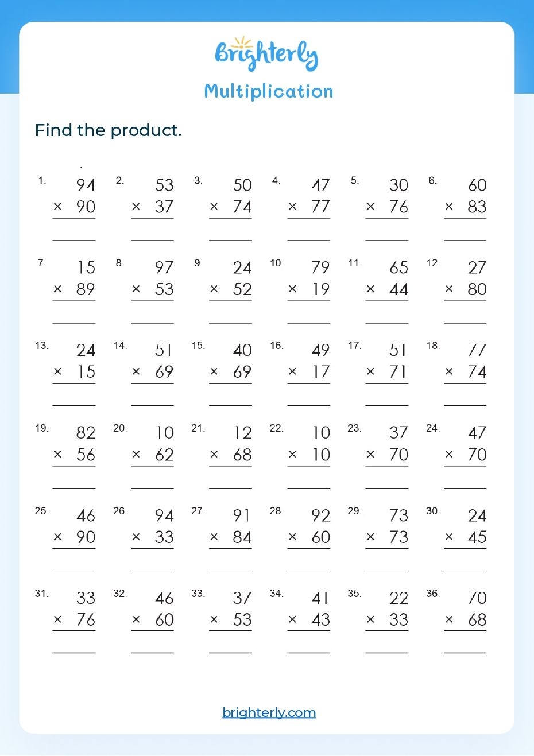Viewport: 534px width, 756px height.
Task: Click the Brighterly logo at the top
Action: [x=266, y=55]
